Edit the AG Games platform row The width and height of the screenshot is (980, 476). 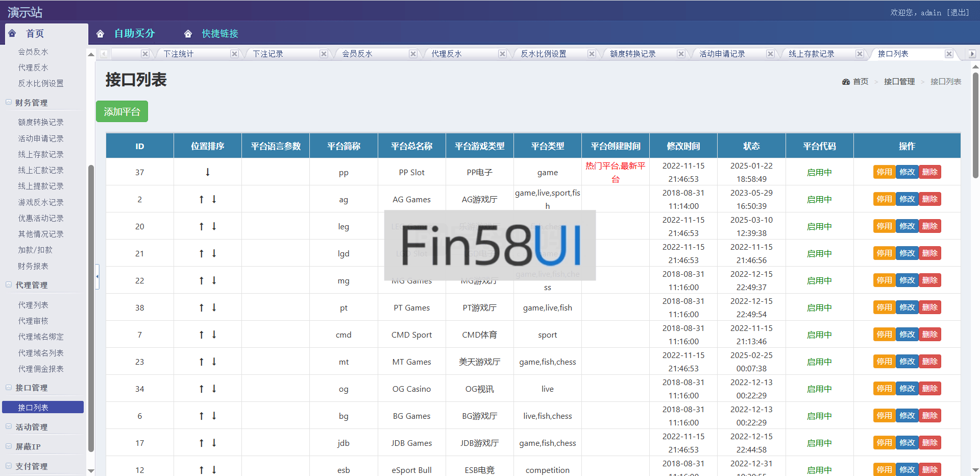(x=907, y=199)
